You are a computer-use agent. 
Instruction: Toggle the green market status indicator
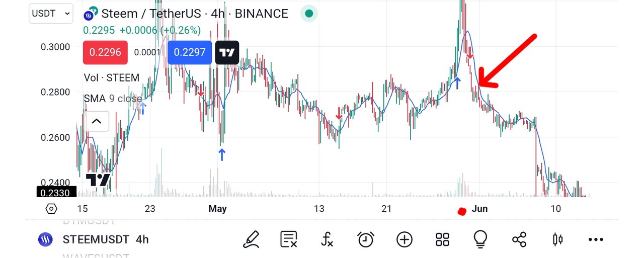pyautogui.click(x=309, y=14)
